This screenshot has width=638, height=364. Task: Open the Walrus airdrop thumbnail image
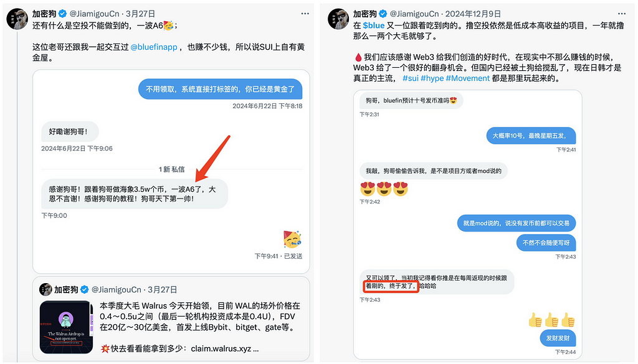[67, 327]
